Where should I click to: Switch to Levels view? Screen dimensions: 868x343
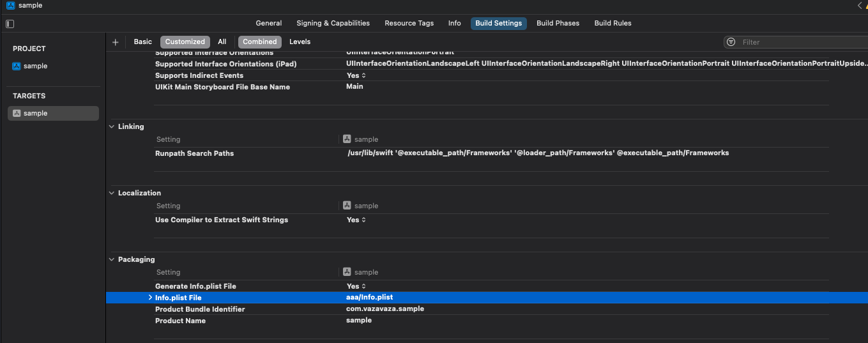tap(300, 42)
